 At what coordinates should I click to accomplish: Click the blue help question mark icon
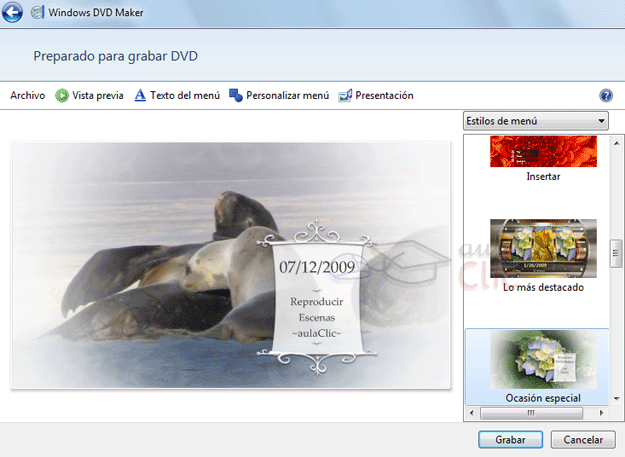tap(605, 95)
